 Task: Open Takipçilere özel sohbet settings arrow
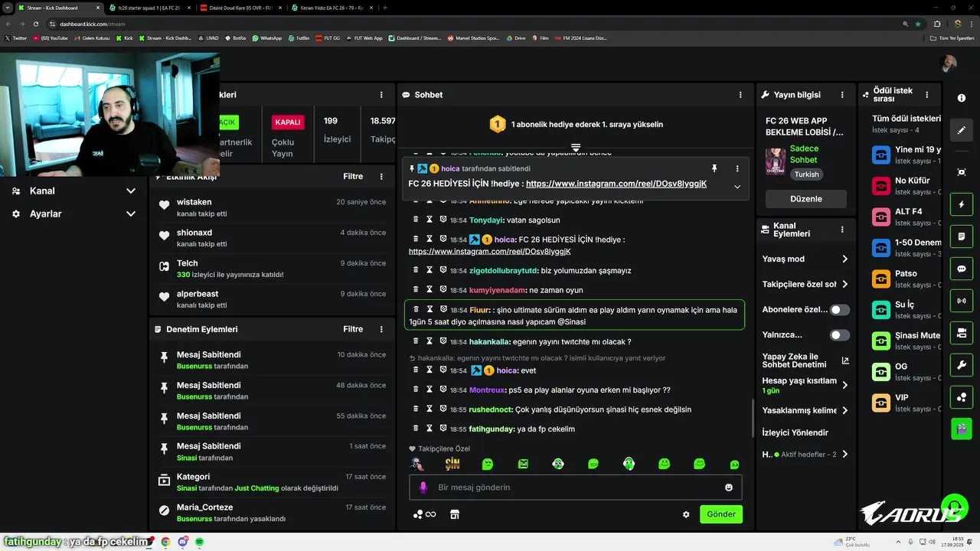(x=844, y=285)
